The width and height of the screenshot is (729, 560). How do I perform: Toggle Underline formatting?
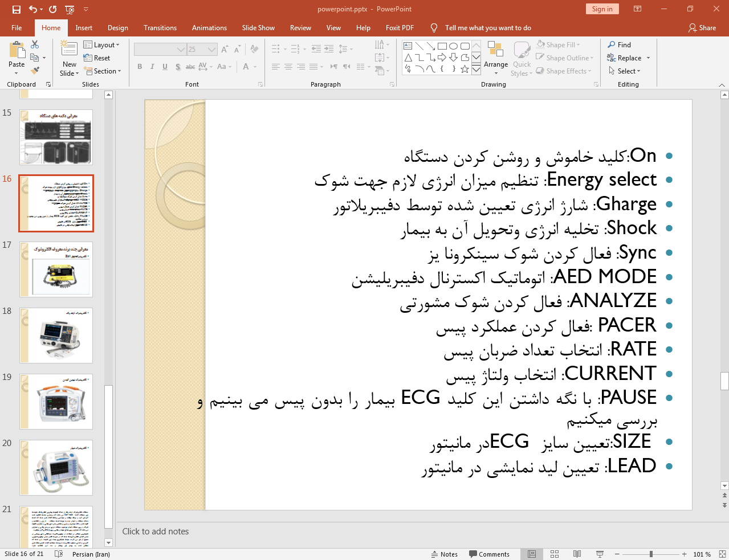coord(165,67)
